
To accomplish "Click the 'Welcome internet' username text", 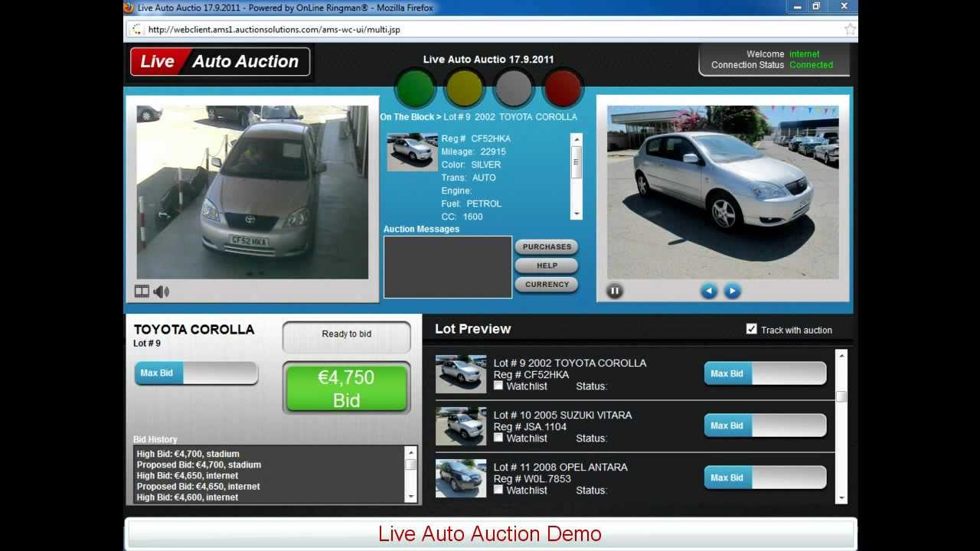I will coord(783,54).
